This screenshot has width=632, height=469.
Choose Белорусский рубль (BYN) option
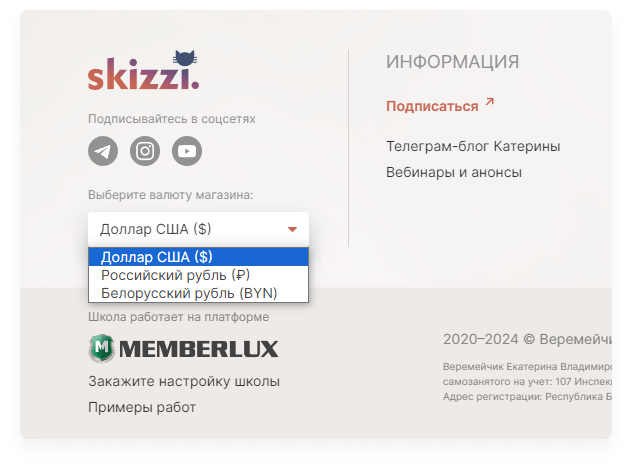coord(198,293)
